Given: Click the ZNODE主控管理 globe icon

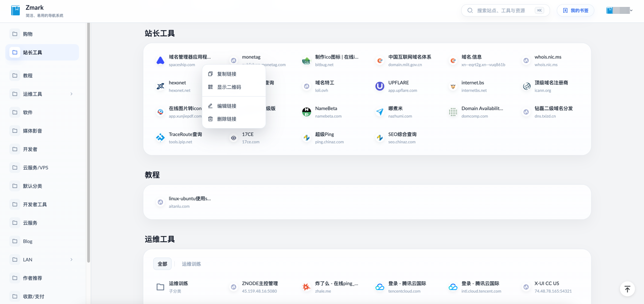Looking at the screenshot, I should click(x=234, y=287).
